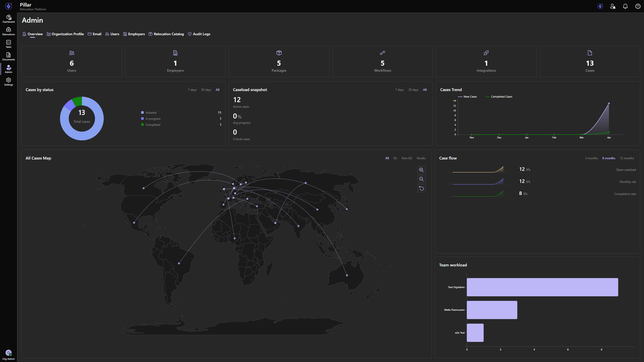Viewport: 644px width, 362px height.
Task: Click the e2e Test workload bar
Action: [475, 333]
